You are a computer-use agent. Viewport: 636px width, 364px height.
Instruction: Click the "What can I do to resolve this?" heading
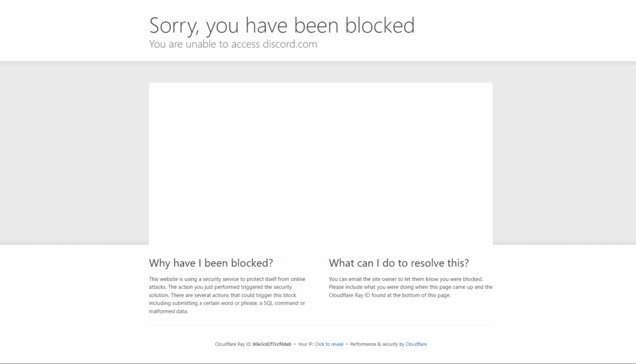click(398, 262)
